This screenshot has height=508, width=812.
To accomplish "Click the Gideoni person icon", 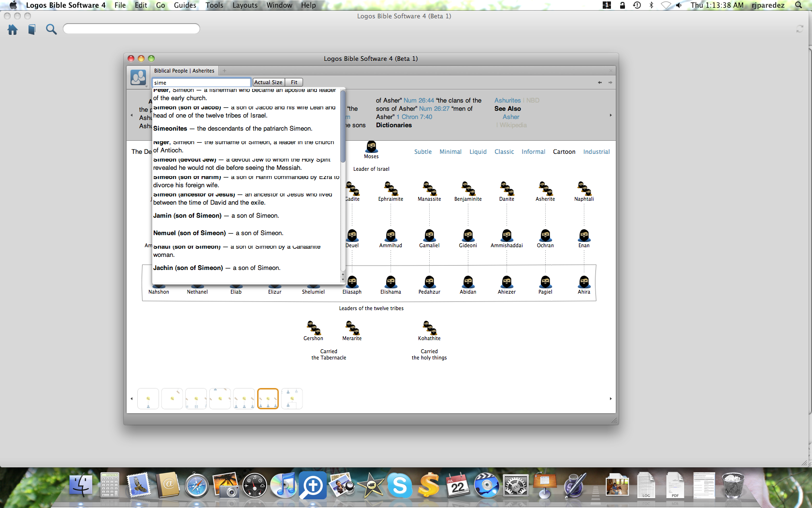I will (x=468, y=236).
